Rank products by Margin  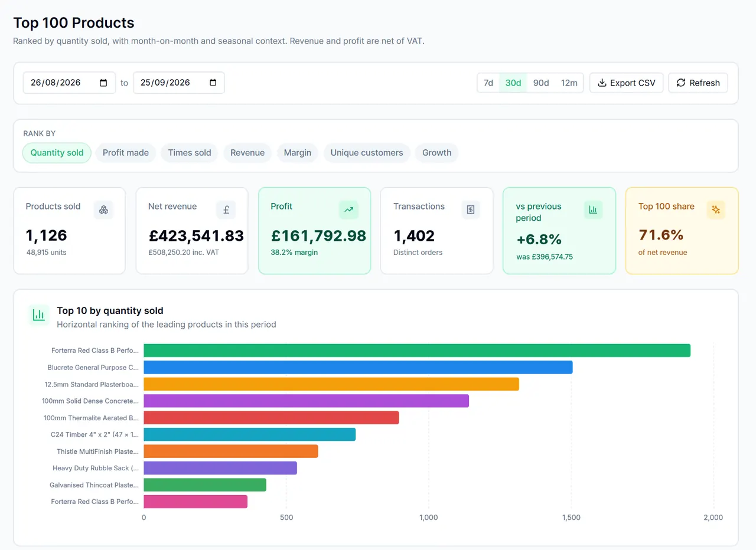click(x=298, y=153)
